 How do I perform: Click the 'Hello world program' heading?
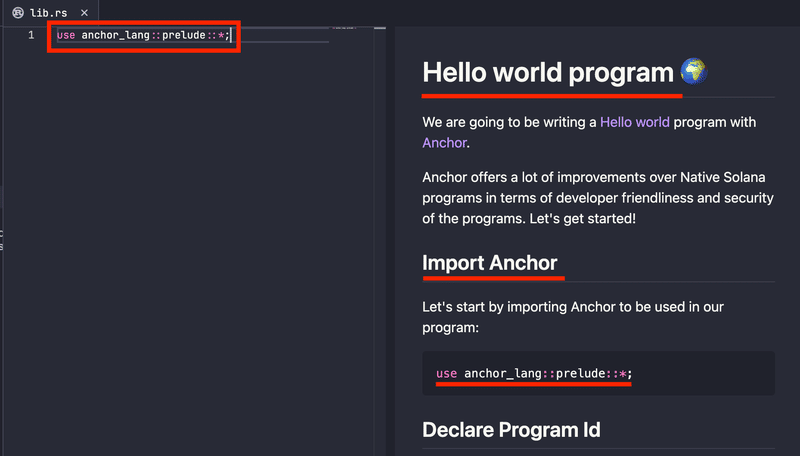tap(547, 72)
